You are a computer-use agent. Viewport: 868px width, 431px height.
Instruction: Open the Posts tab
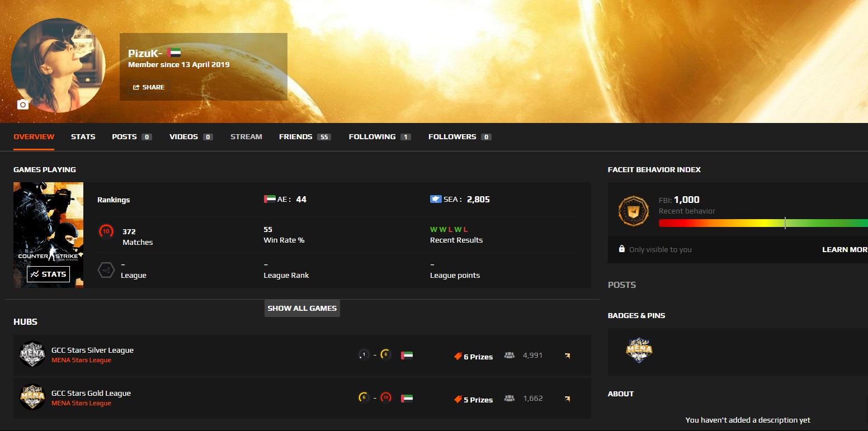click(x=132, y=136)
